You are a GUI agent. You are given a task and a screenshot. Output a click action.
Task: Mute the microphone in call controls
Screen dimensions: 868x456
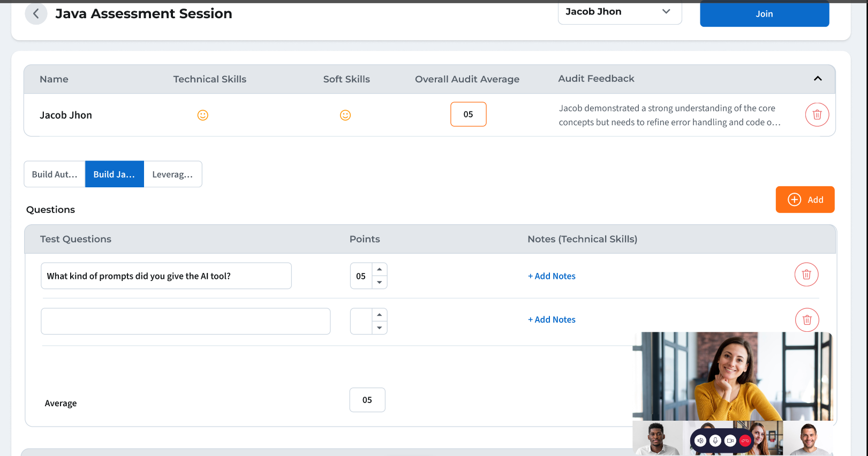pyautogui.click(x=715, y=440)
